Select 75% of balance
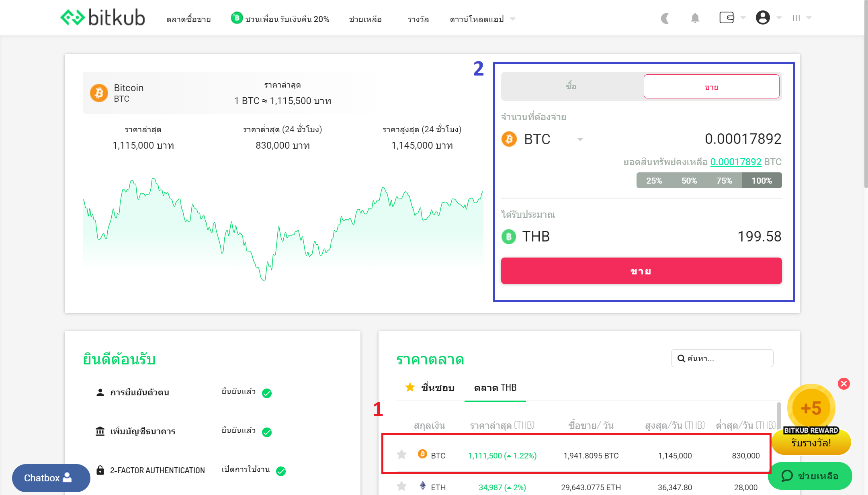This screenshot has height=495, width=868. 724,180
